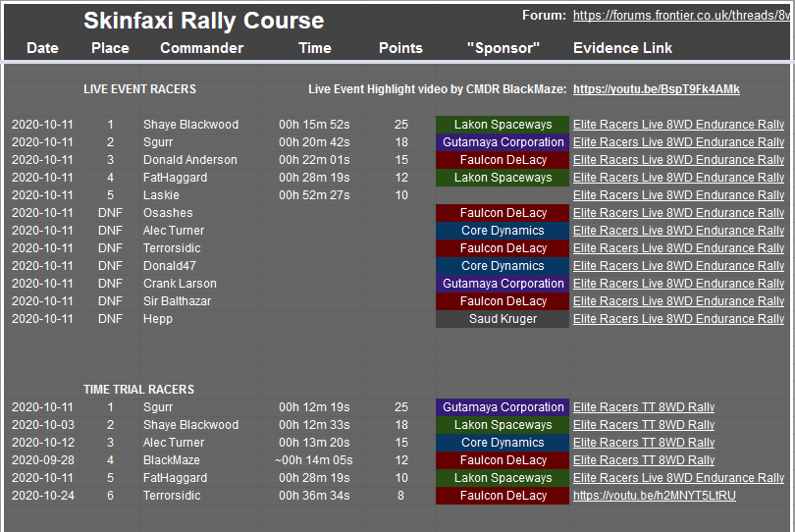Click the "Sponsor" column header

503,48
